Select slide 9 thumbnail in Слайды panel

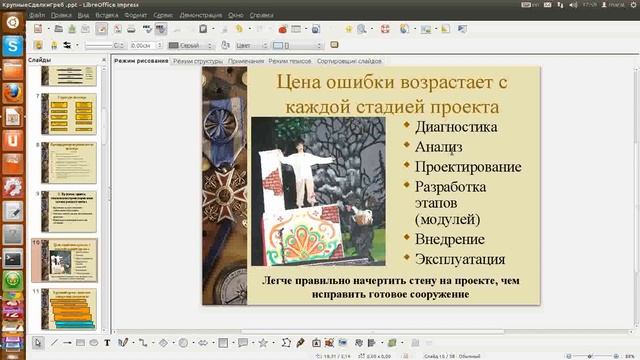69,211
